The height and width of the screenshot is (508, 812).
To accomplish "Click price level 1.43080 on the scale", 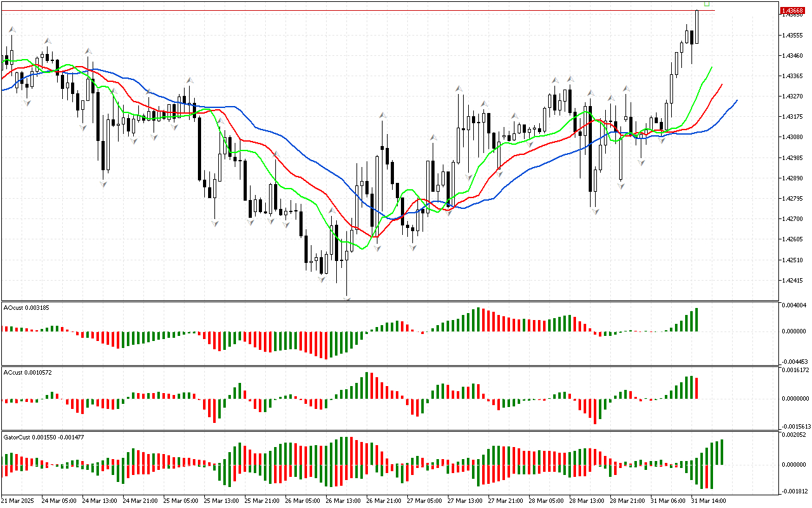I will tap(792, 137).
